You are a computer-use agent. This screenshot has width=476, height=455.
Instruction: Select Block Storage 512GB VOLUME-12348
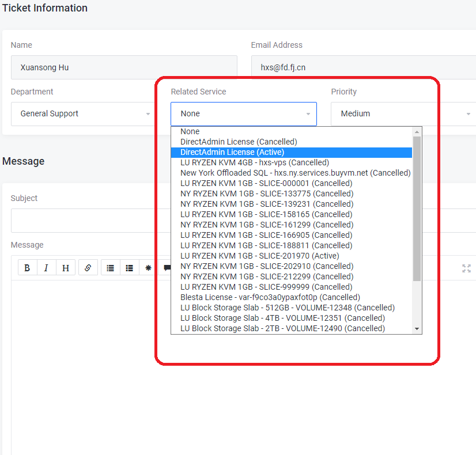292,308
